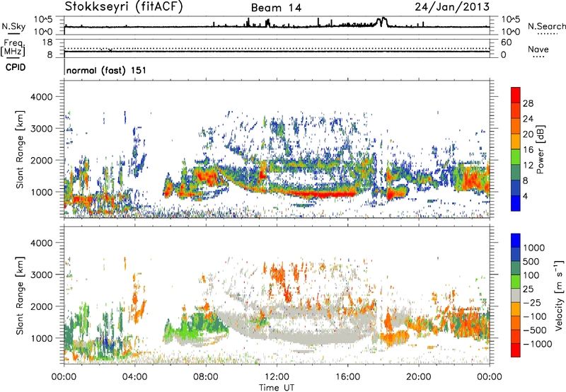Click the "12:00" time tick label
This screenshot has height=392, width=566.
tap(277, 377)
